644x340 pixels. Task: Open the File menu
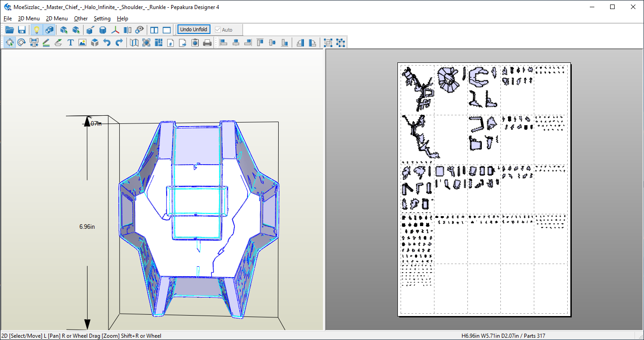[x=8, y=19]
